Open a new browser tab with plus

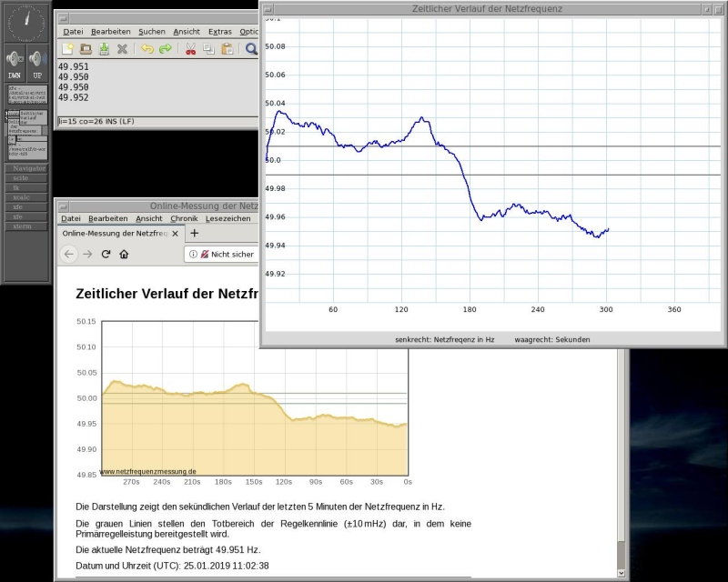click(x=194, y=234)
